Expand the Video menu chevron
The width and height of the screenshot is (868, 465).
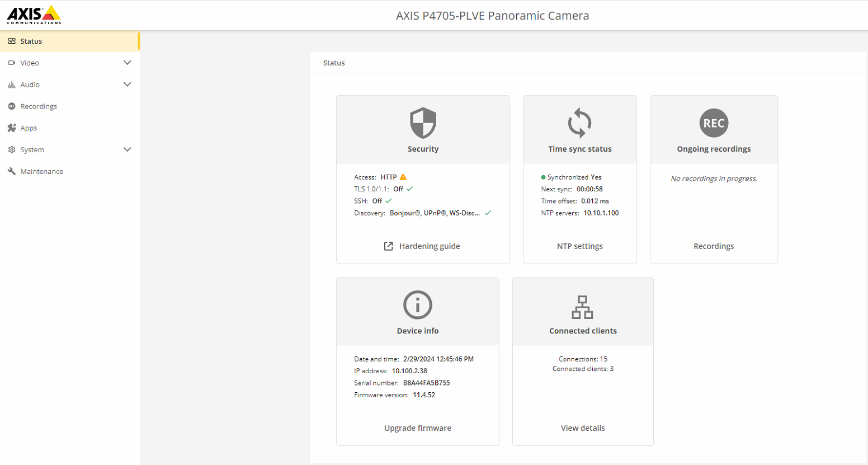coord(127,63)
